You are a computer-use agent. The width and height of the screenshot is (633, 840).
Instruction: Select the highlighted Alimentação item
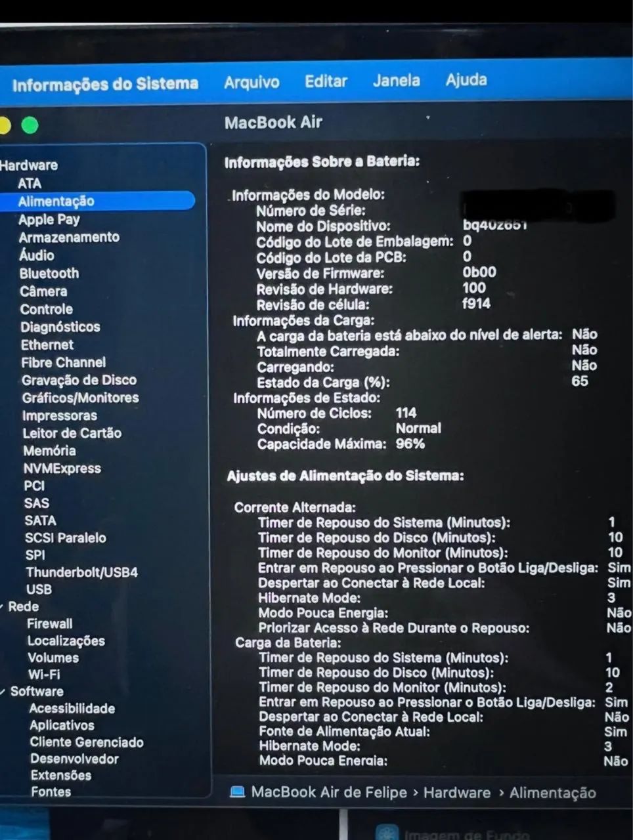point(97,201)
